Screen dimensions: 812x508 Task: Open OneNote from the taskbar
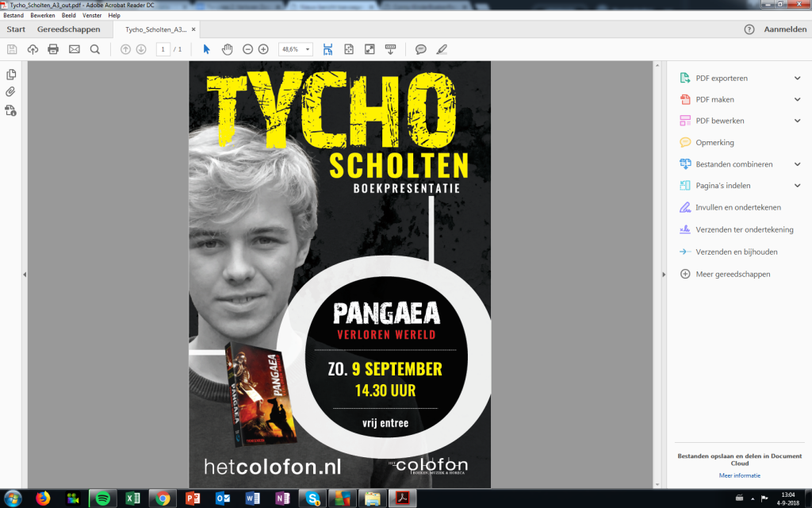282,498
